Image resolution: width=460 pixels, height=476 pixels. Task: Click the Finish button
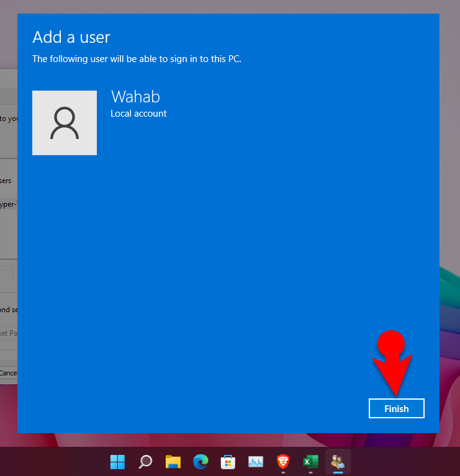pyautogui.click(x=396, y=408)
